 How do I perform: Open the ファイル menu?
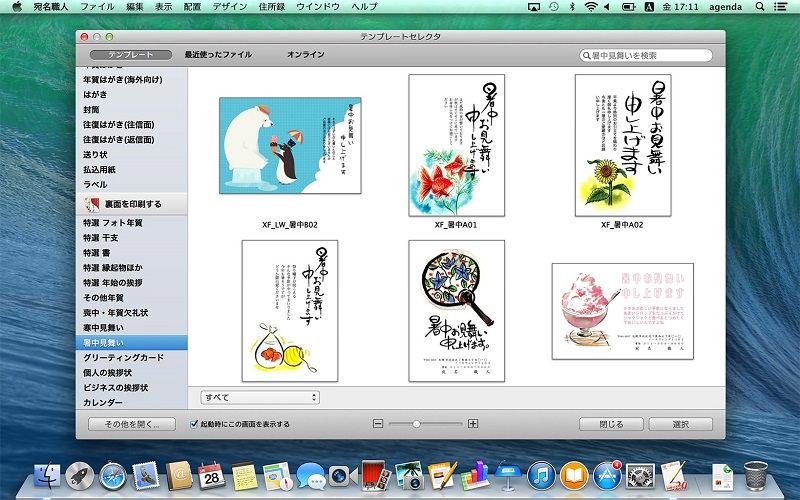pos(97,7)
